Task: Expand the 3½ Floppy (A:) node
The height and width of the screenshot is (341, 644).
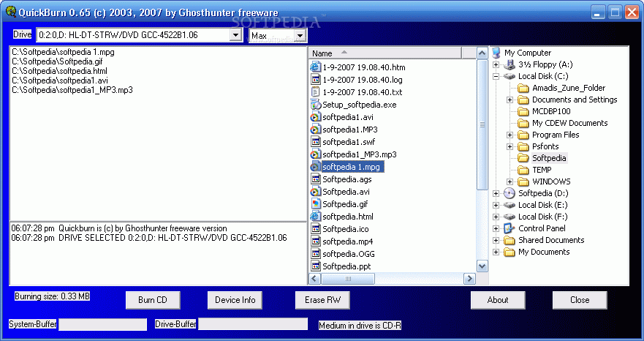Action: pos(496,64)
